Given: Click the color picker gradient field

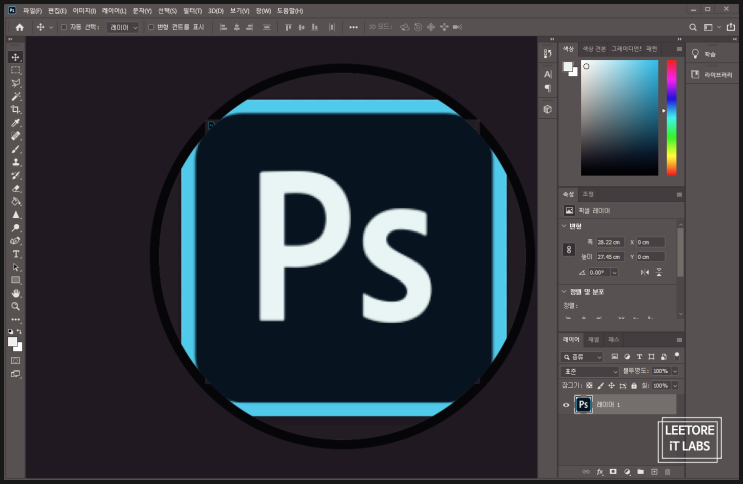Looking at the screenshot, I should click(620, 118).
